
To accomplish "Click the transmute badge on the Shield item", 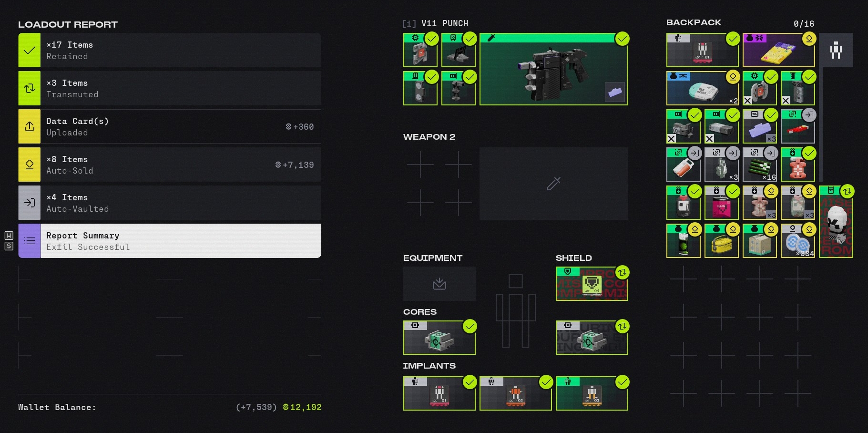I will pyautogui.click(x=623, y=272).
